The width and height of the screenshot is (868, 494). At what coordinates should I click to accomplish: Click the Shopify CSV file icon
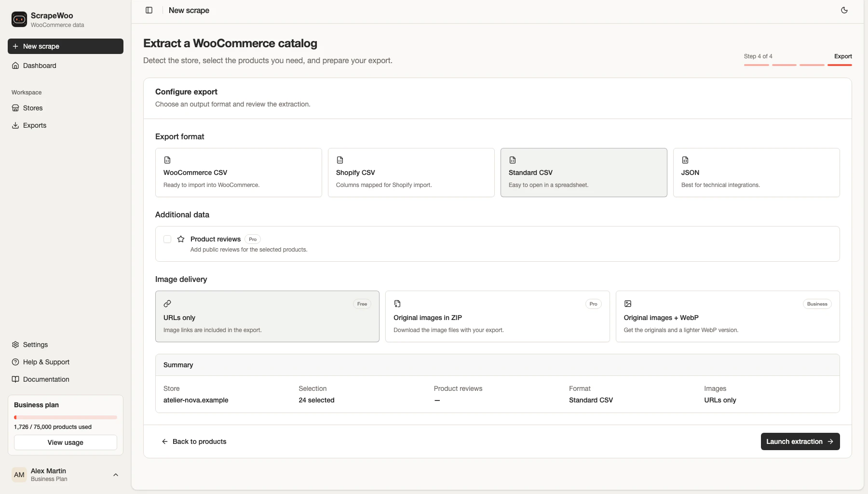pyautogui.click(x=340, y=160)
